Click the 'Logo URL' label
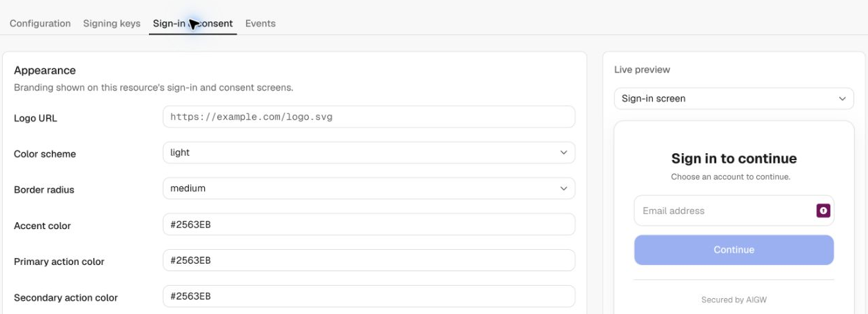Image resolution: width=868 pixels, height=314 pixels. [x=35, y=118]
